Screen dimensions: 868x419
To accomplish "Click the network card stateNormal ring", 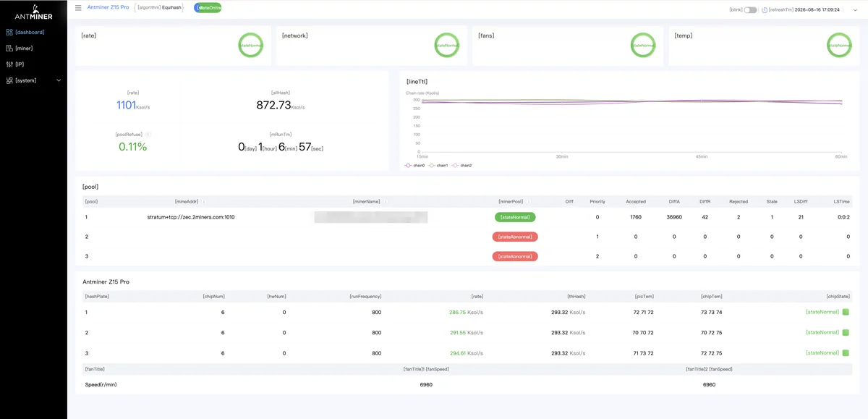I will [x=446, y=45].
